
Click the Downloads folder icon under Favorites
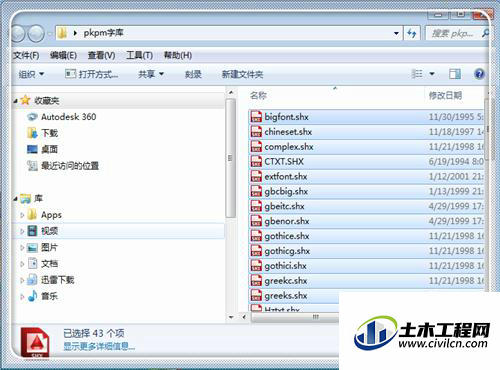[x=32, y=133]
